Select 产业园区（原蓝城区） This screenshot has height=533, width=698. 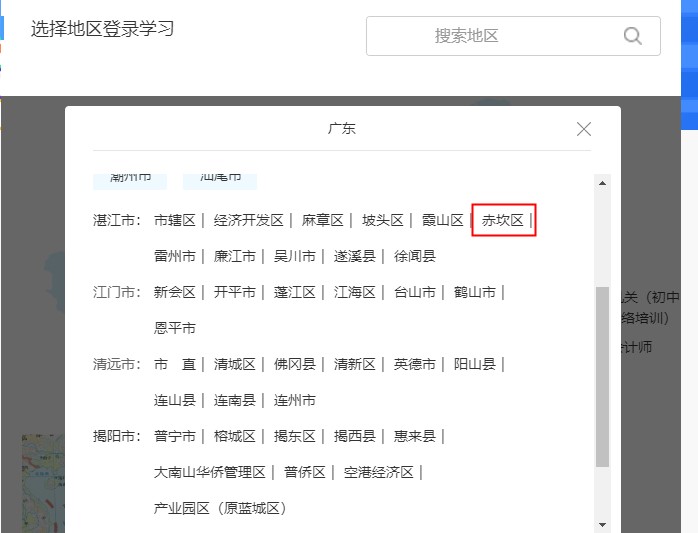(x=220, y=508)
